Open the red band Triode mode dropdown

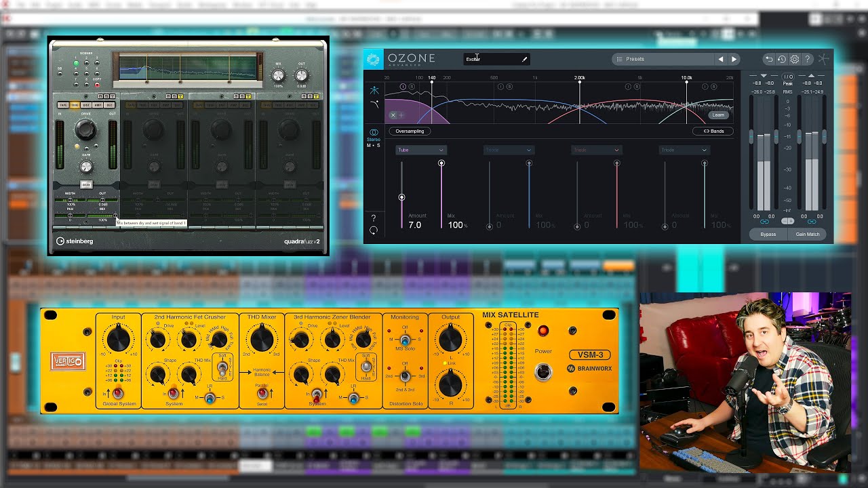coord(595,150)
